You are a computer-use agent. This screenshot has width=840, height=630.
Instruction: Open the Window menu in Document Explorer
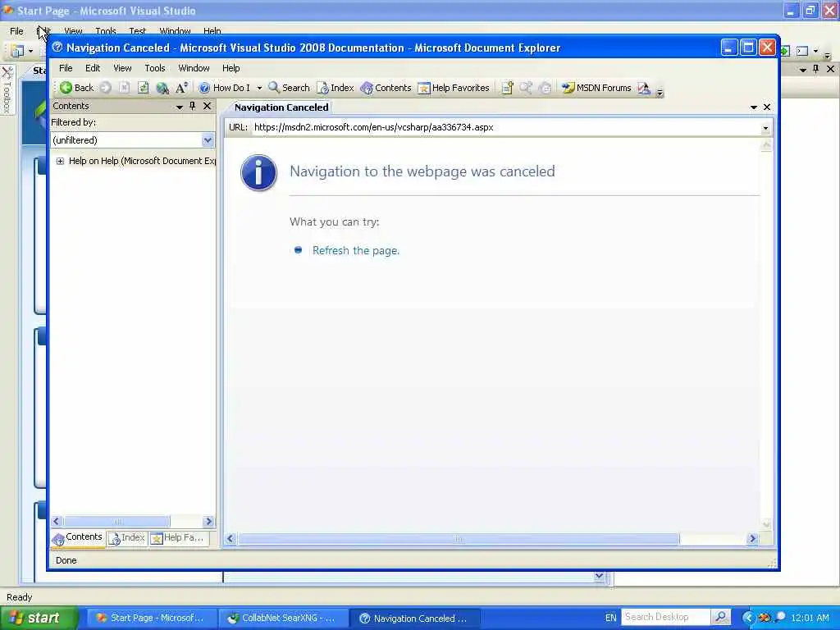(x=194, y=68)
